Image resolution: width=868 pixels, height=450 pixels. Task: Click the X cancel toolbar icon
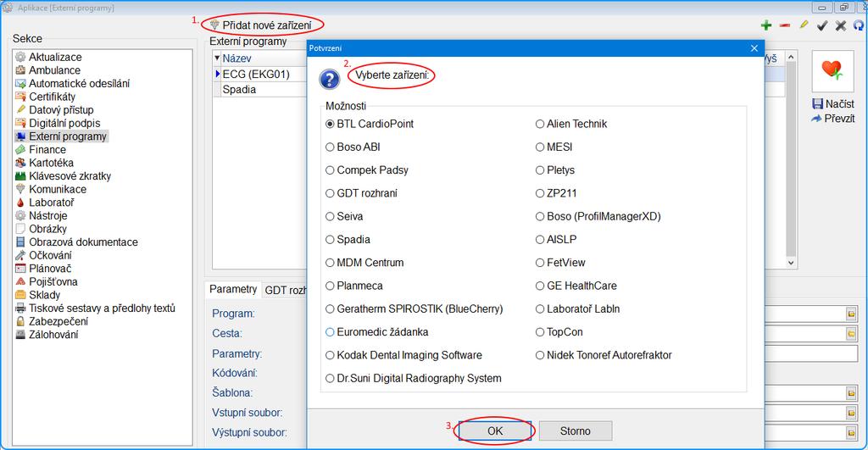(840, 25)
